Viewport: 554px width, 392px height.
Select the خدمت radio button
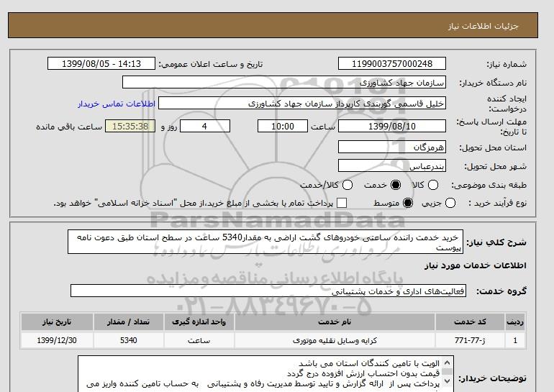coord(396,185)
